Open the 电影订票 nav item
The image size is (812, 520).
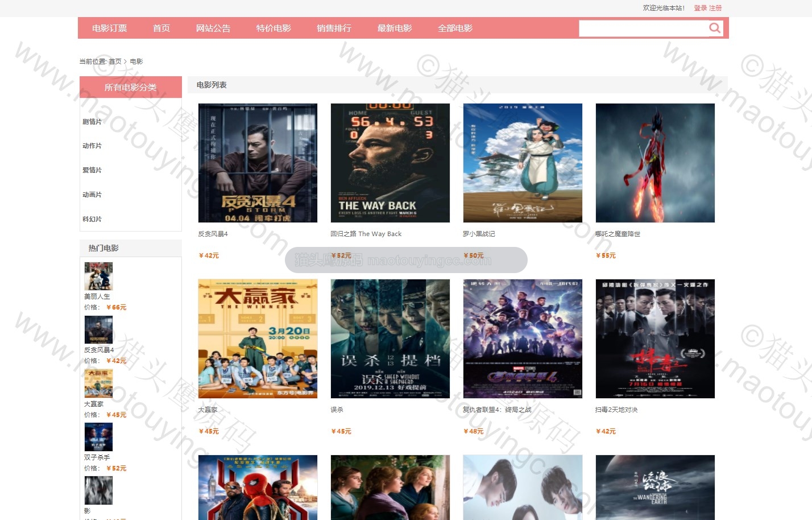[110, 28]
